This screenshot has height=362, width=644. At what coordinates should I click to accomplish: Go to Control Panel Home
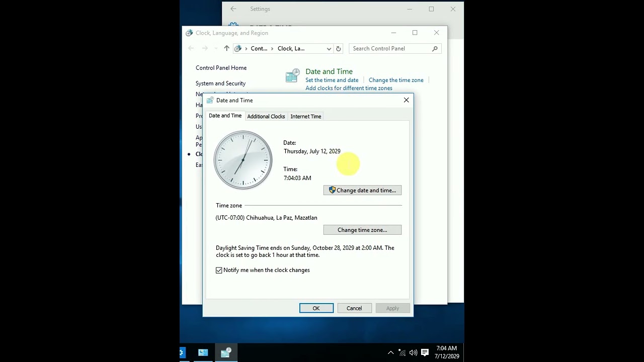221,68
